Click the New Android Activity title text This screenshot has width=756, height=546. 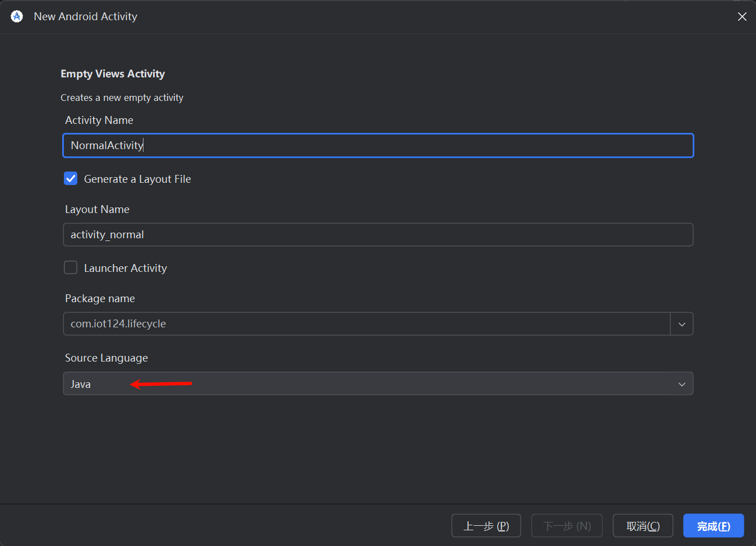[x=85, y=16]
